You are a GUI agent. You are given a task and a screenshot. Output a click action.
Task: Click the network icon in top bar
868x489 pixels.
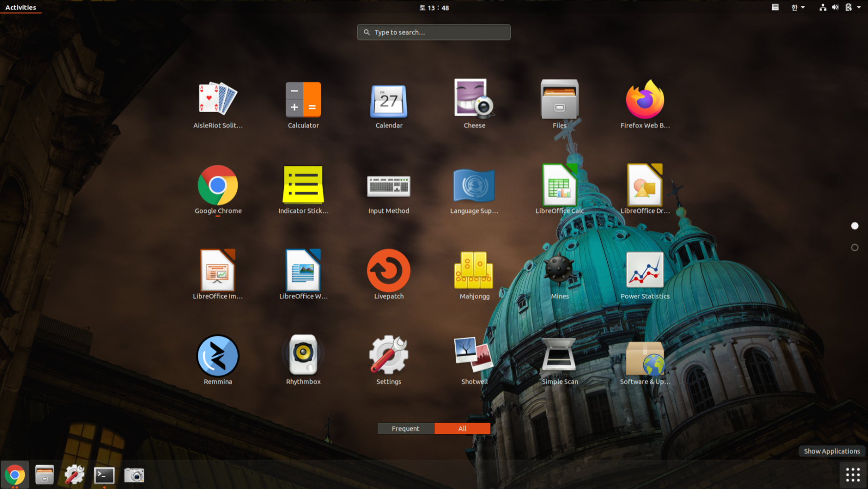(823, 7)
